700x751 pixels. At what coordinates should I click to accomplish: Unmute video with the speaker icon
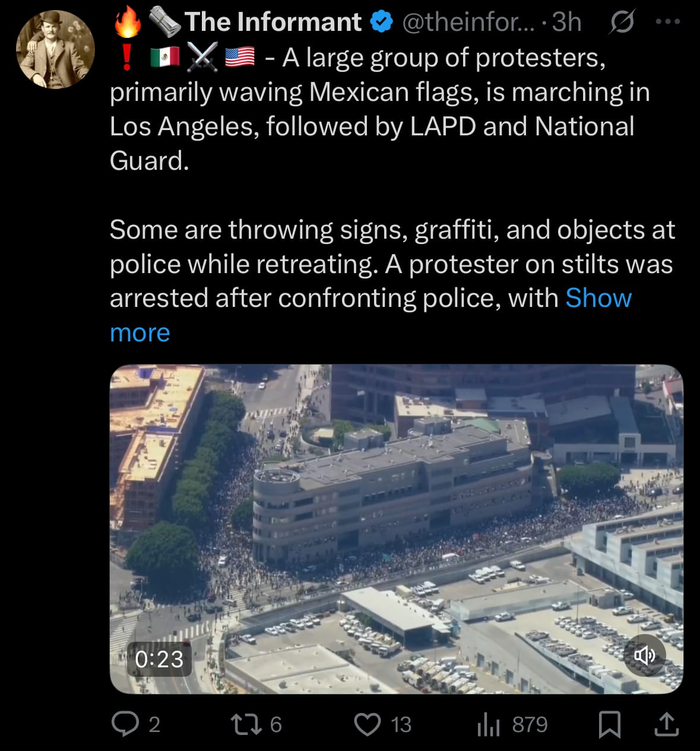(645, 655)
